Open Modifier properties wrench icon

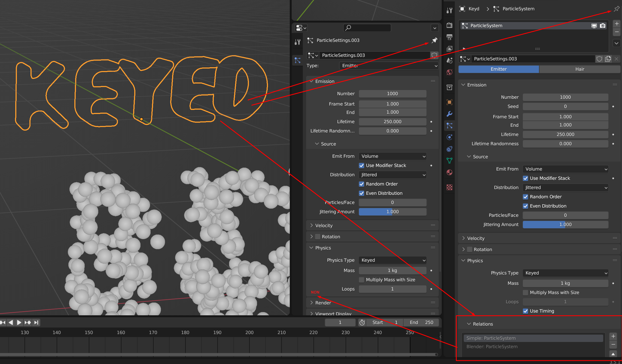pos(449,114)
